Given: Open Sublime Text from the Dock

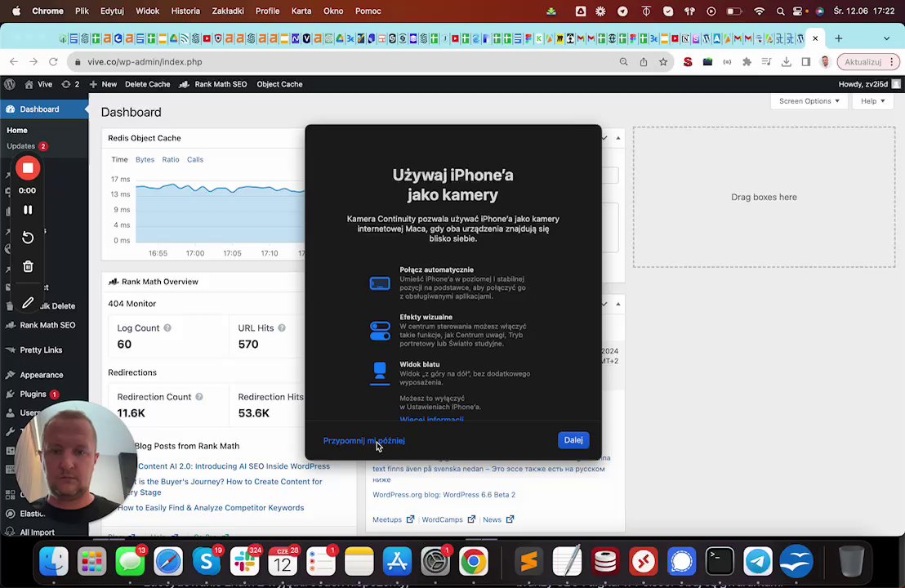Looking at the screenshot, I should [529, 561].
